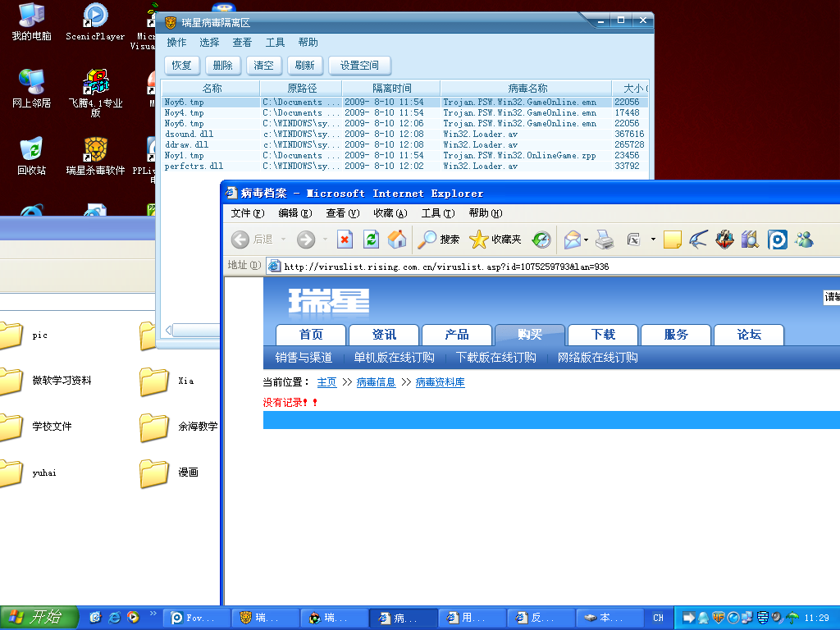Open the Messenger people icon in IE toolbar
The image size is (840, 630).
click(x=804, y=240)
